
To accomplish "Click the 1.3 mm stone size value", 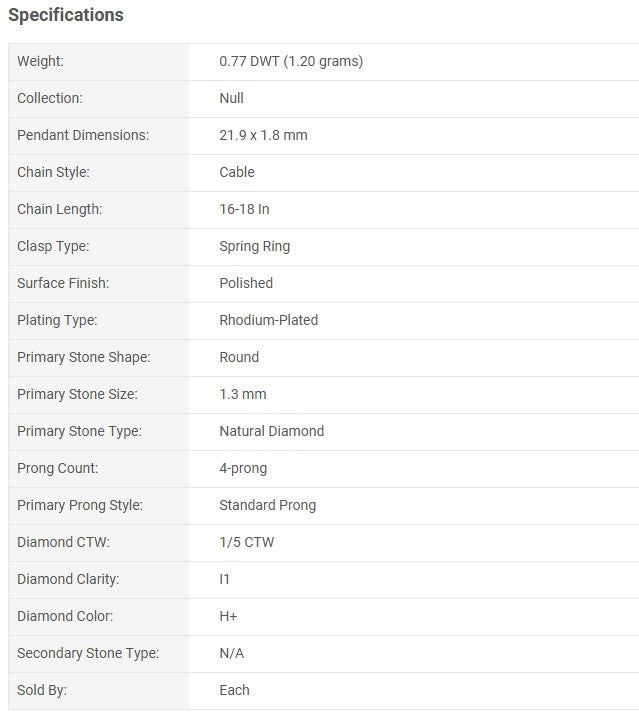I will pyautogui.click(x=243, y=394).
